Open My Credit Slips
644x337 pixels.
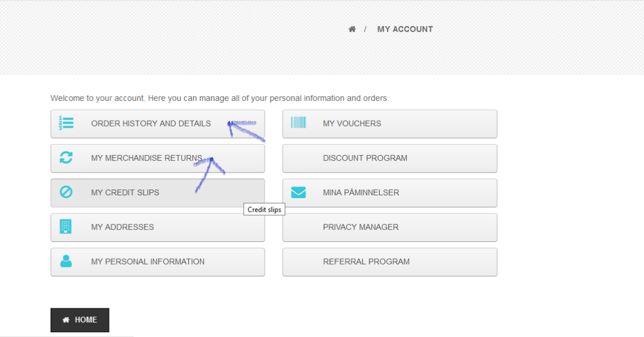[x=158, y=193]
